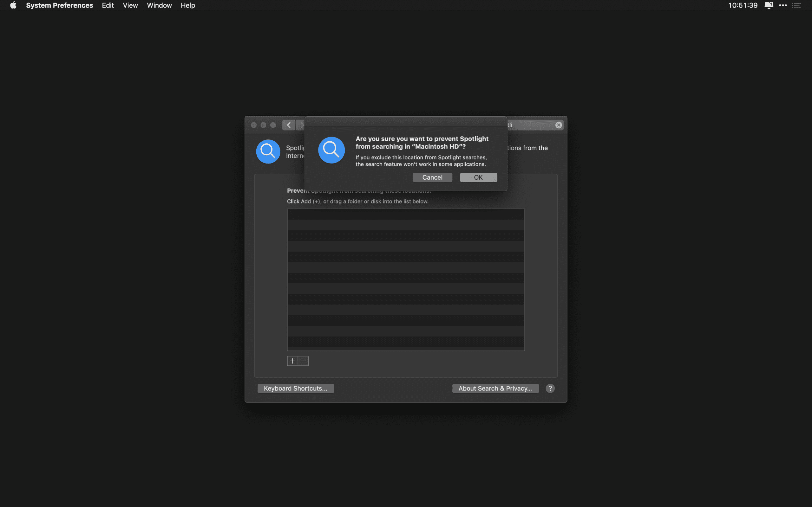Screen dimensions: 812x507
Task: Click the Add location plus button
Action: click(x=292, y=360)
